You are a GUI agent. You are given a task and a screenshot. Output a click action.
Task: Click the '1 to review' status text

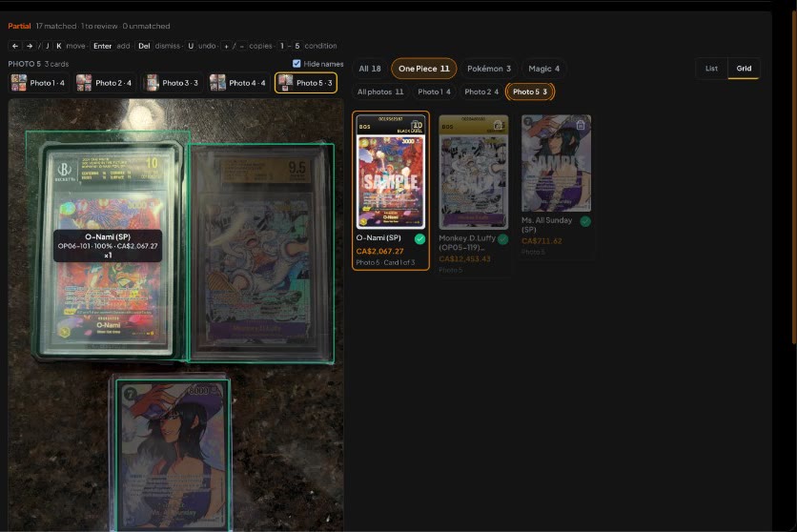coord(99,26)
